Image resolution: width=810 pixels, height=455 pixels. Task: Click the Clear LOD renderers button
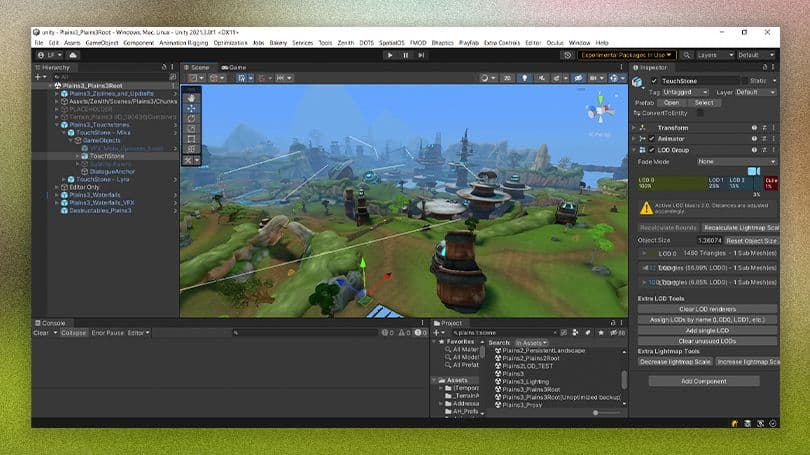[708, 309]
